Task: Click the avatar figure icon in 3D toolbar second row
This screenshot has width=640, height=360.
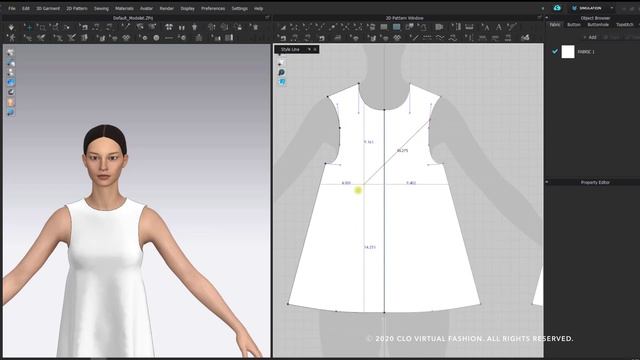Action: tap(11, 38)
